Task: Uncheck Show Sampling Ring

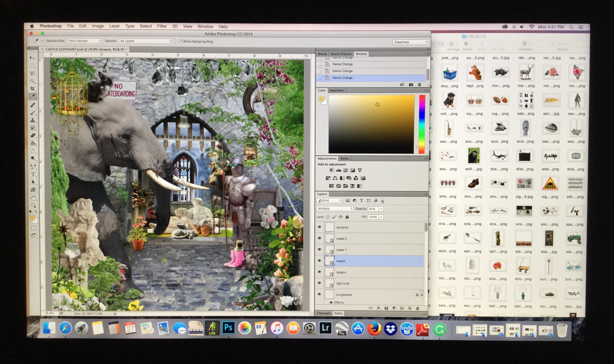Action: pos(181,41)
